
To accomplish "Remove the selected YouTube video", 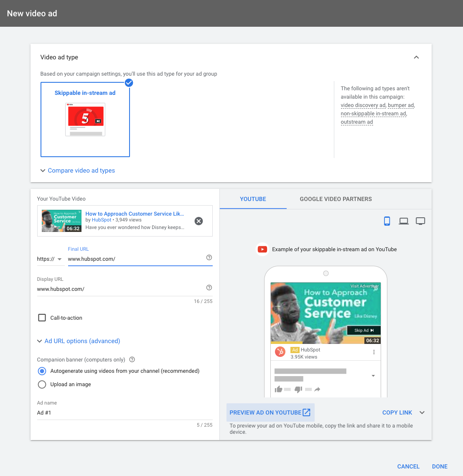I will (x=199, y=221).
